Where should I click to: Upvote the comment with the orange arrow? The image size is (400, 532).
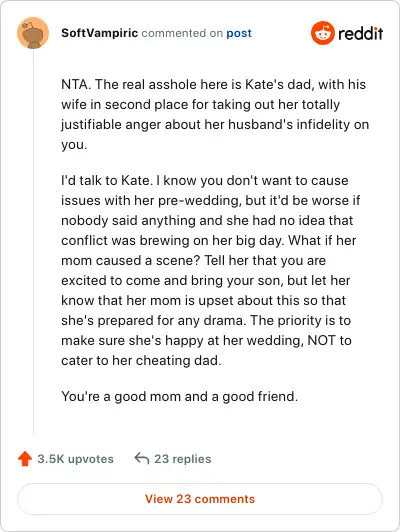click(25, 459)
